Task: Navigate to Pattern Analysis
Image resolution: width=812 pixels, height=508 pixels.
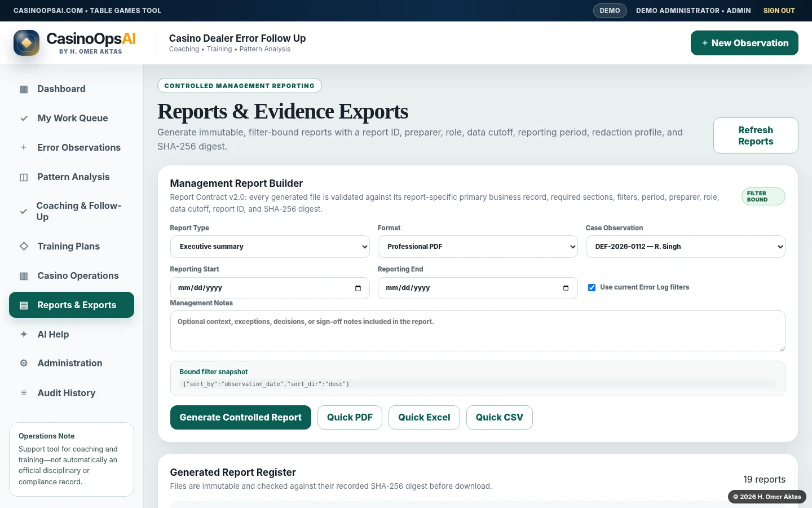Action: 72,177
